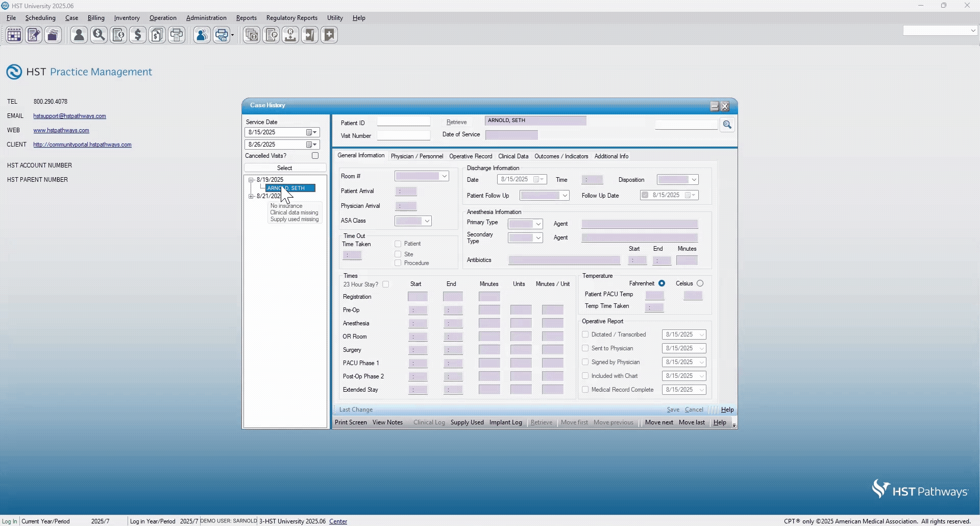Check the Sent to Physician checkbox
Screen dimensions: 980x526
585,348
